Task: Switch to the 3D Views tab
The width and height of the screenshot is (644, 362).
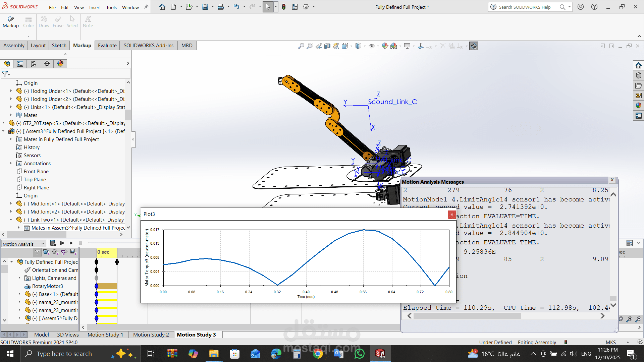Action: [x=68, y=335]
